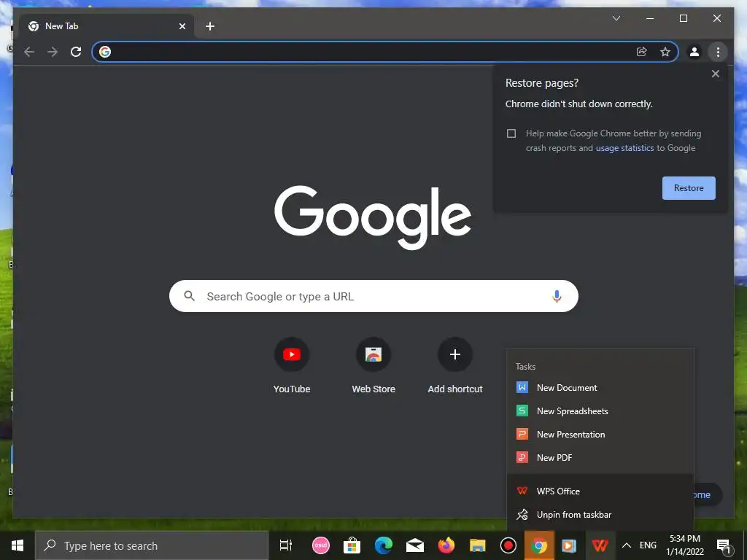The width and height of the screenshot is (747, 560).
Task: Open the clock showing 5:34 PM
Action: (x=685, y=545)
